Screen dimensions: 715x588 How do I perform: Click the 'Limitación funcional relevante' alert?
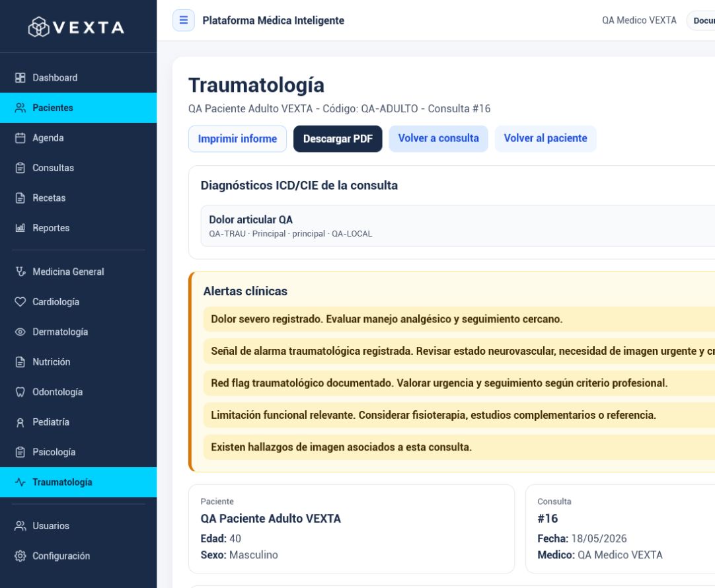[x=459, y=415]
